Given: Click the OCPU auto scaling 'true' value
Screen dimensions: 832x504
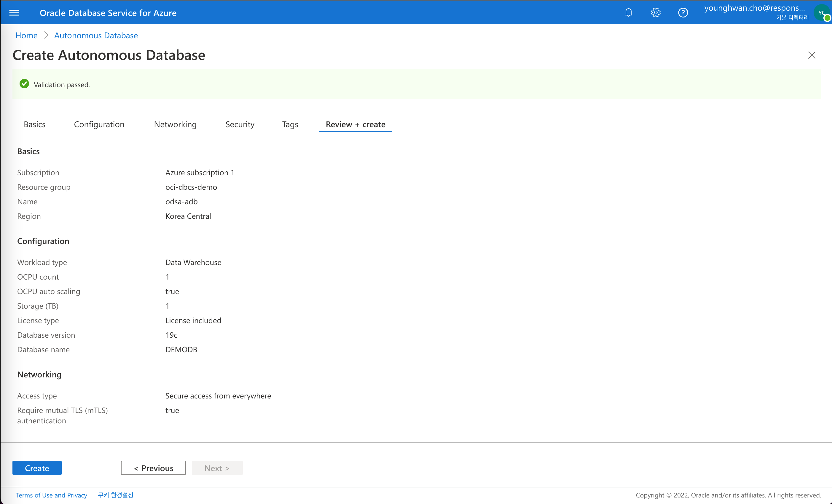Looking at the screenshot, I should [172, 291].
